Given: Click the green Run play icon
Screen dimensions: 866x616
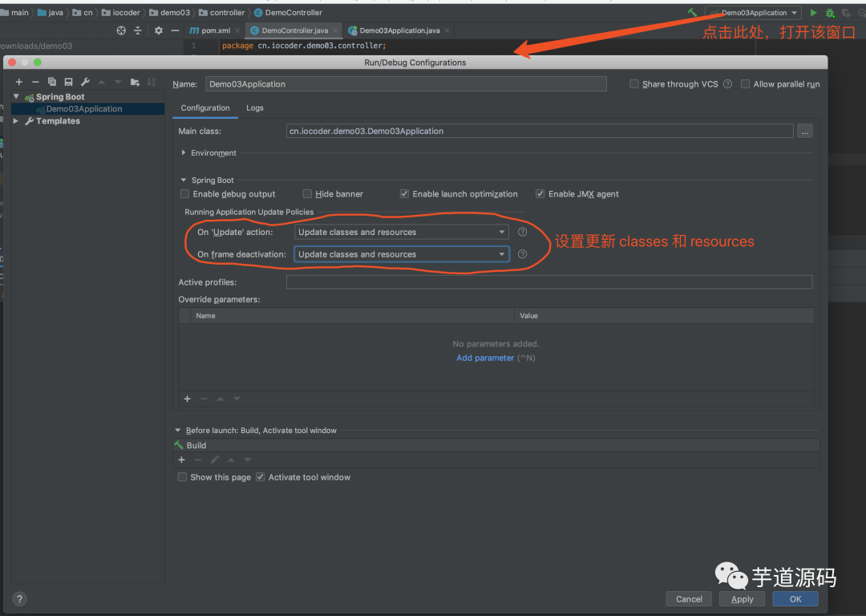Looking at the screenshot, I should coord(814,13).
